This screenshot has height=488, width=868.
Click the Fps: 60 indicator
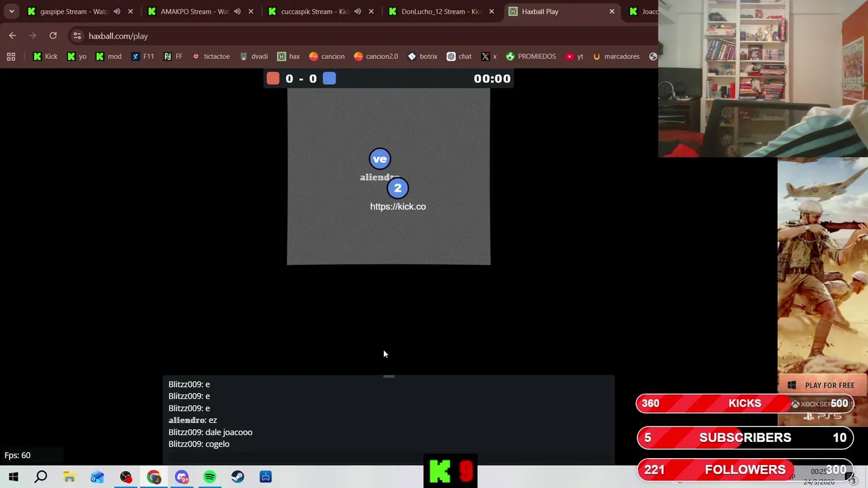click(x=18, y=455)
